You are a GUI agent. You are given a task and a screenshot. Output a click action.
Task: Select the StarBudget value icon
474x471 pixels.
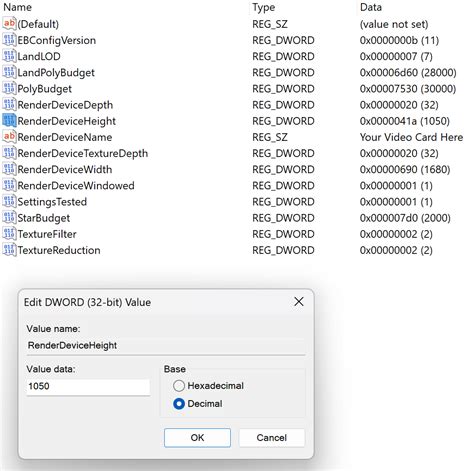[x=9, y=218]
